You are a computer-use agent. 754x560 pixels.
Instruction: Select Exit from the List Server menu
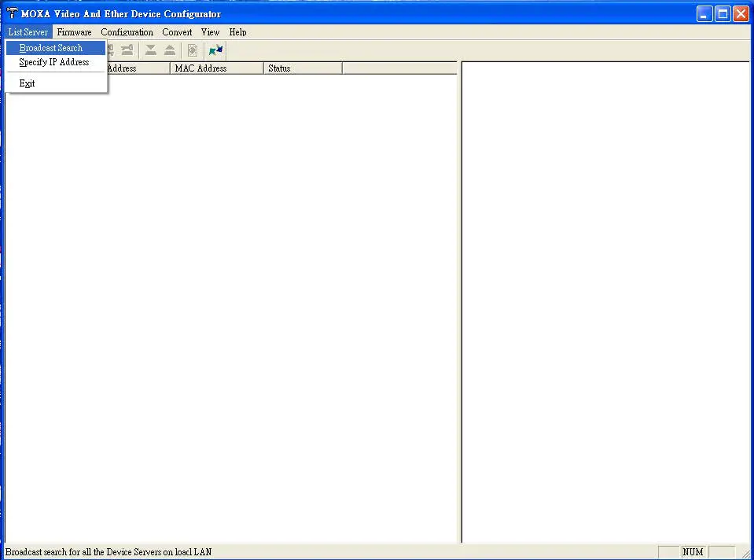tap(27, 83)
